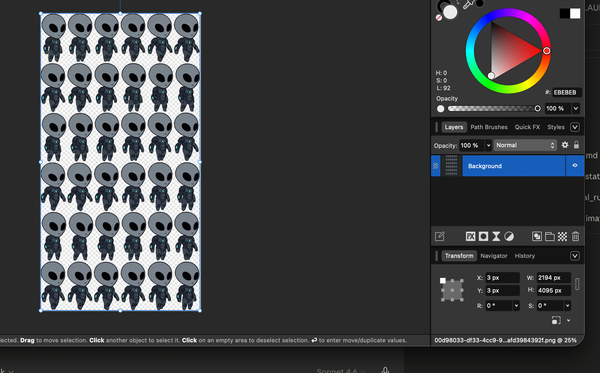Select top-left anchor in transform origin grid
The height and width of the screenshot is (373, 600).
443,280
